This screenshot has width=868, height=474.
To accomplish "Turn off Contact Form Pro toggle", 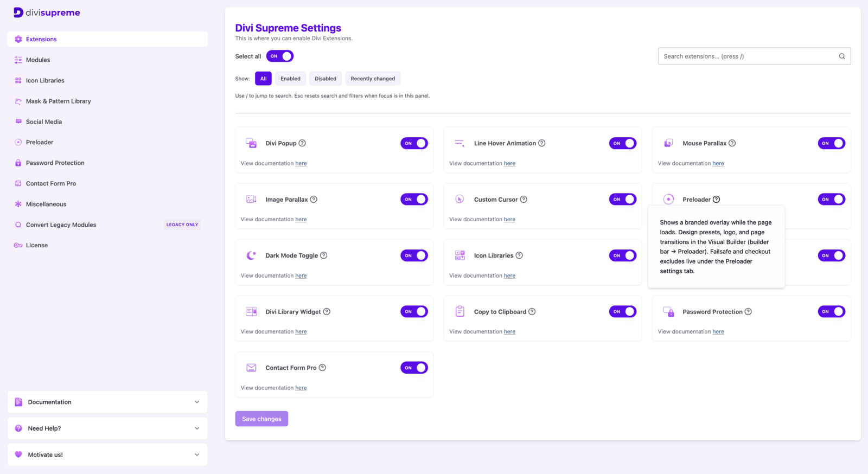I will (414, 368).
